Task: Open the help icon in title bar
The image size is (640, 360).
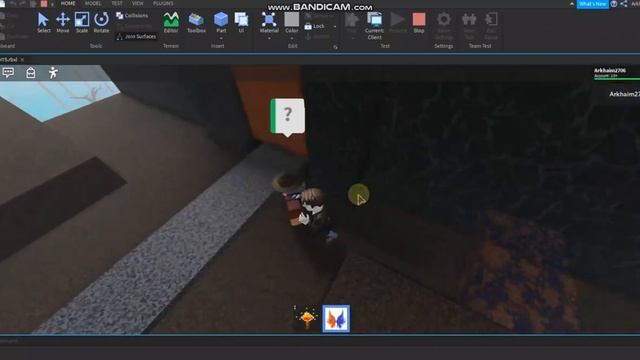Action: click(614, 4)
